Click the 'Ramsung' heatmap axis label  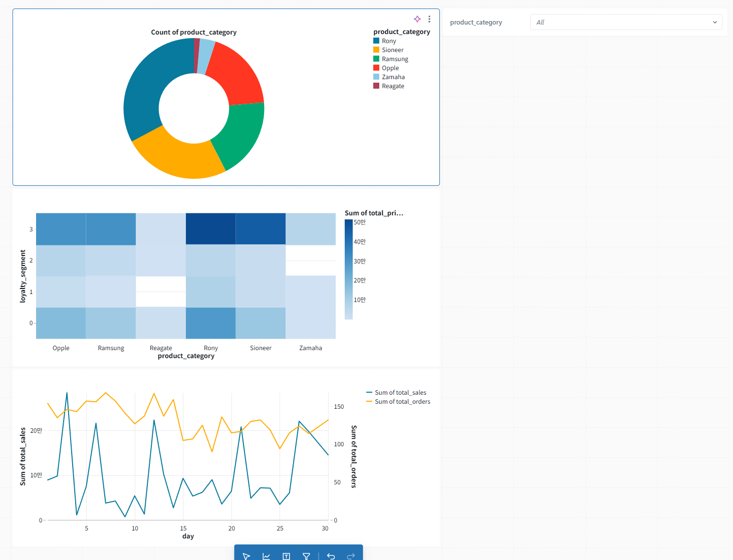point(111,348)
